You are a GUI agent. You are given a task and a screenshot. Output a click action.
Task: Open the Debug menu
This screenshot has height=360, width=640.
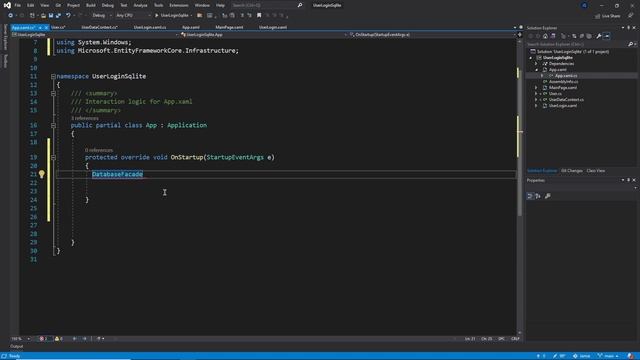(x=108, y=5)
